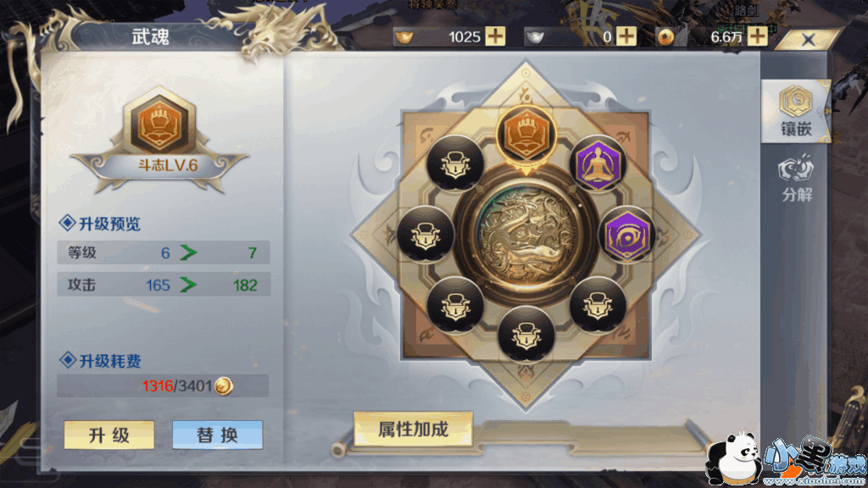Click the 升级 upgrade button
The height and width of the screenshot is (488, 868).
(x=109, y=435)
